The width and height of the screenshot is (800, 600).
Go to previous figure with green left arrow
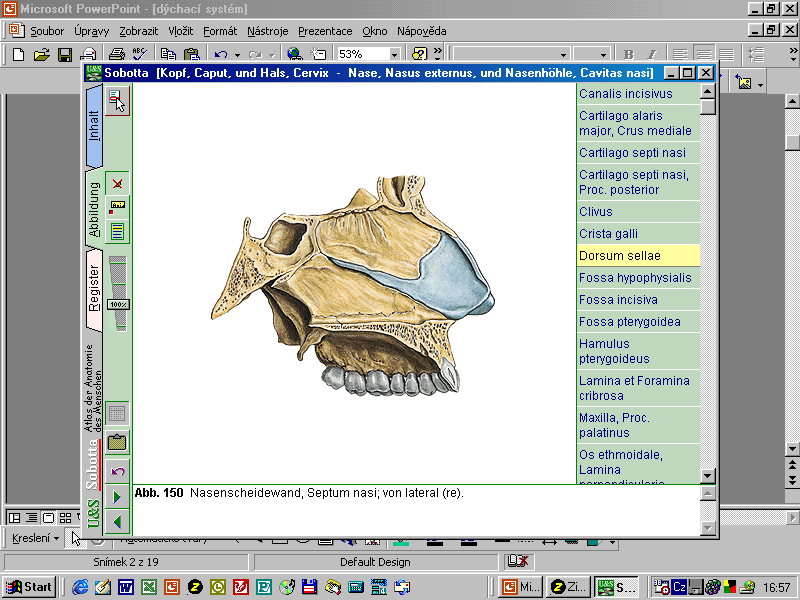pyautogui.click(x=117, y=521)
